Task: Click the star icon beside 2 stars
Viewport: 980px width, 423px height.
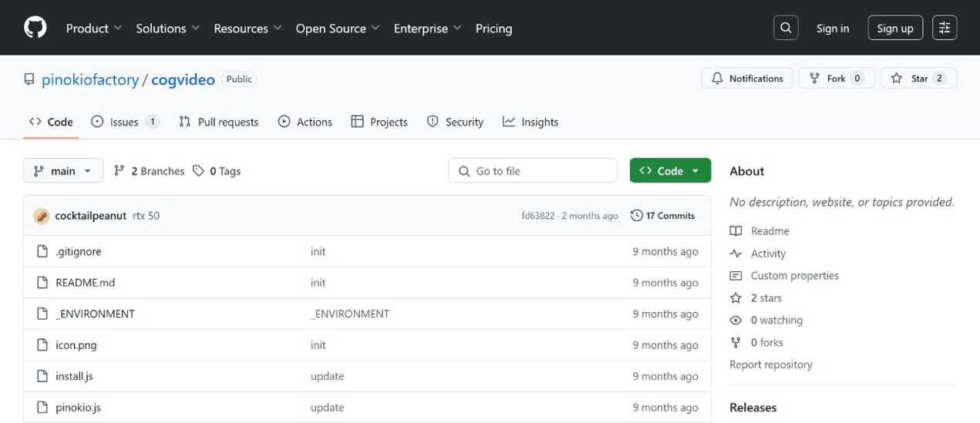Action: pyautogui.click(x=736, y=298)
